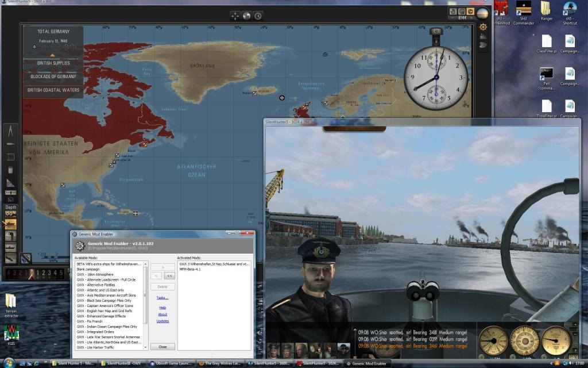Image resolution: width=588 pixels, height=368 pixels.
Task: Select 'MFM-Beta-4.1' in Activated Mods
Action: [189, 269]
